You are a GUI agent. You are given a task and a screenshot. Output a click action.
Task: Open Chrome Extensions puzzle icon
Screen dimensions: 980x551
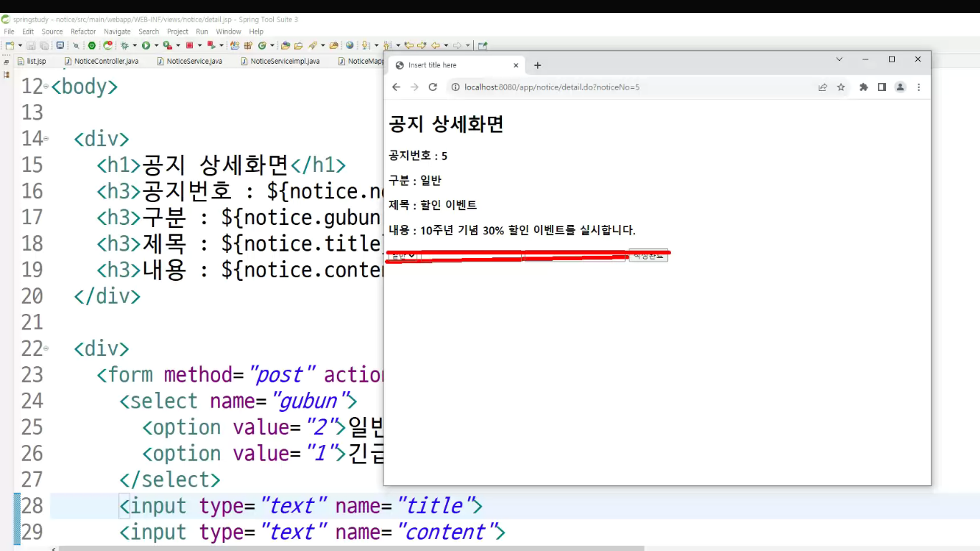[863, 87]
